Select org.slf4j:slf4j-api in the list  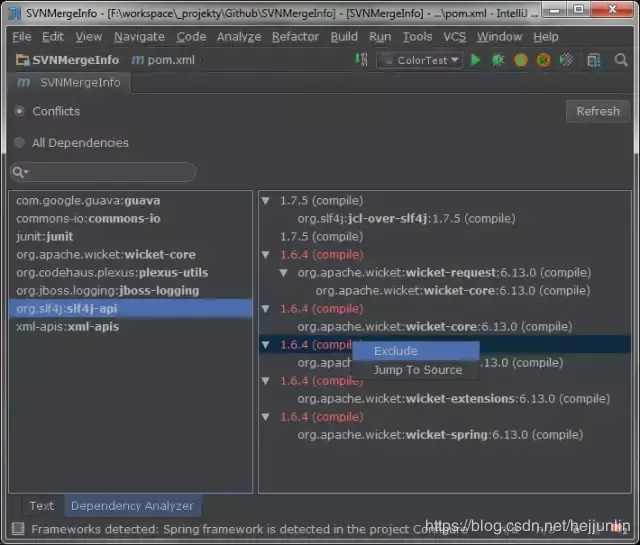[x=131, y=309]
